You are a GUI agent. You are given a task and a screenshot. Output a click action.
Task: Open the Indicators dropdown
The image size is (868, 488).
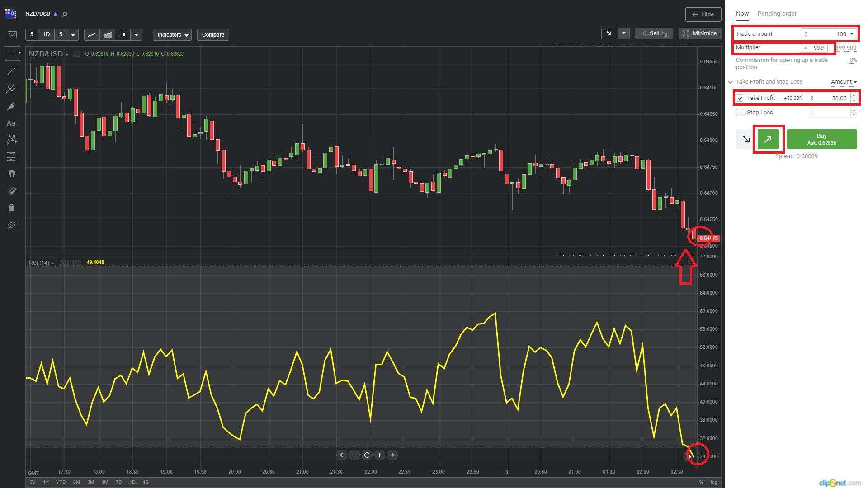(x=172, y=35)
